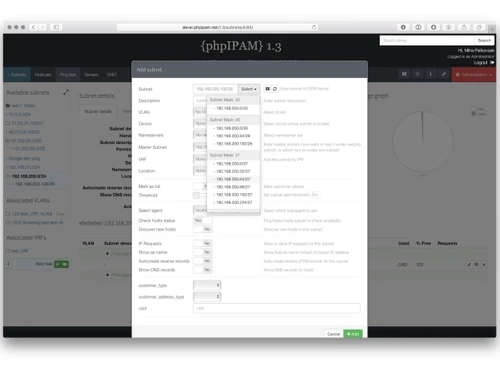Viewport: 500px width, 375px height.
Task: Toggle the IP Requests switch
Action: [203, 243]
